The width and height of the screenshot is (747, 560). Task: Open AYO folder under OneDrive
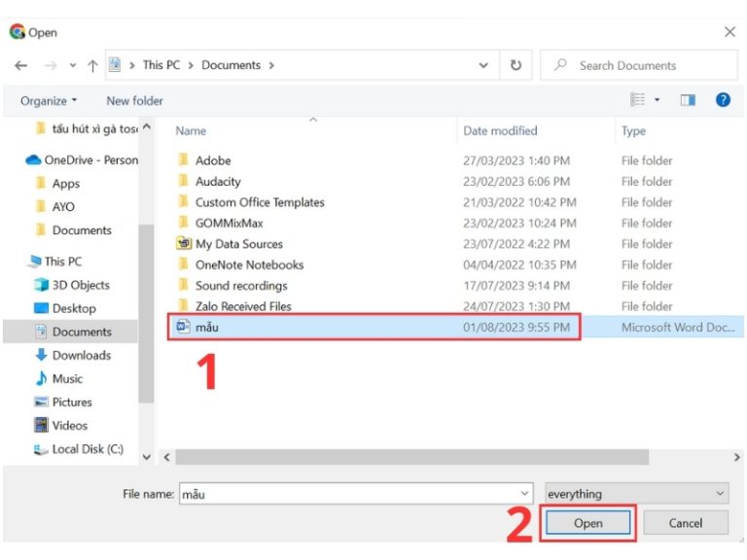pos(63,207)
